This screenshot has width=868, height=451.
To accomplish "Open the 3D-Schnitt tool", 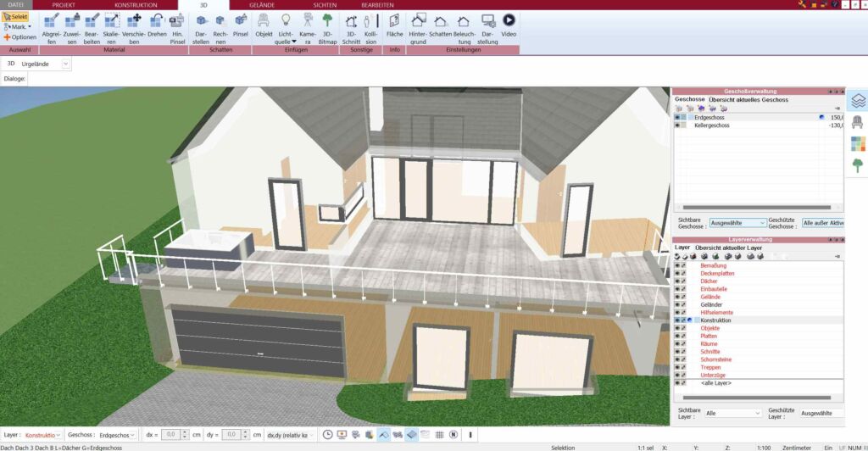I will (351, 29).
